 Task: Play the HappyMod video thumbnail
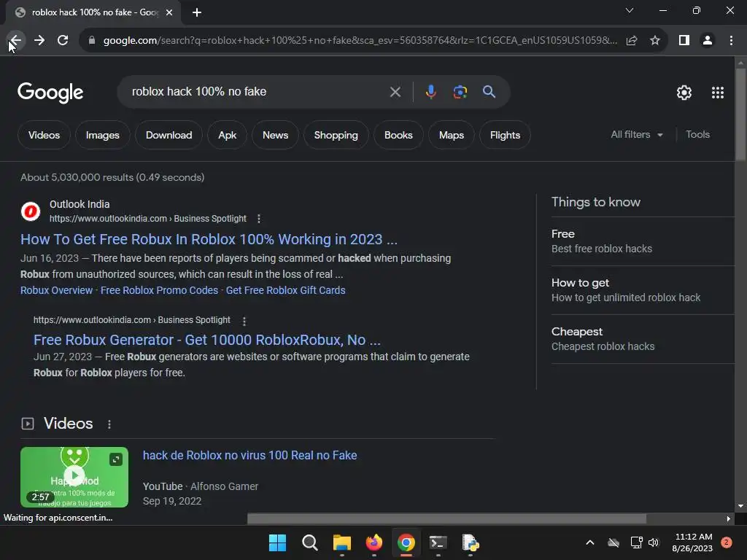[74, 477]
